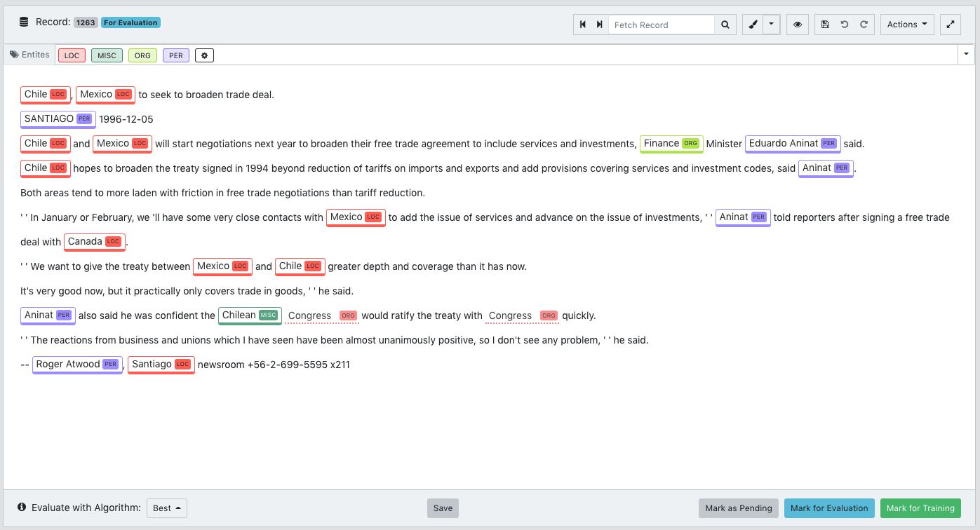Image resolution: width=980 pixels, height=530 pixels.
Task: Open entity label settings gear
Action: click(x=204, y=55)
